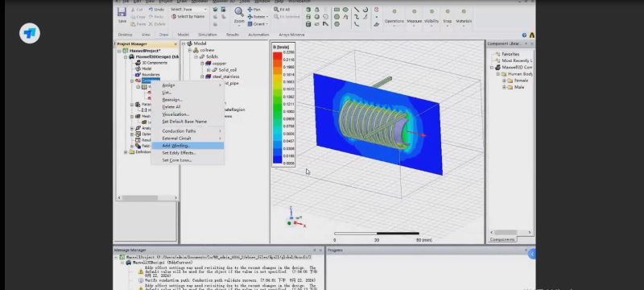The height and width of the screenshot is (290, 644).
Task: Click the Undo button in the ribbon
Action: point(156,10)
